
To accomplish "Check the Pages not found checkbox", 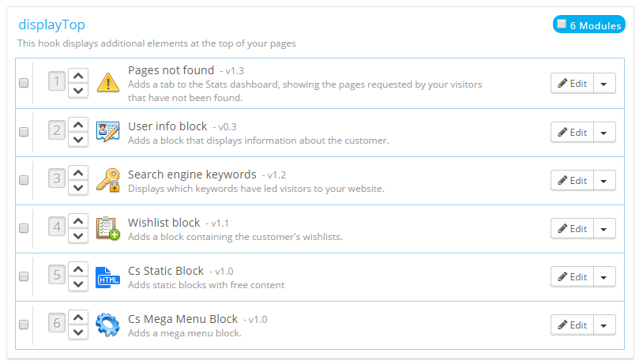I will 24,83.
